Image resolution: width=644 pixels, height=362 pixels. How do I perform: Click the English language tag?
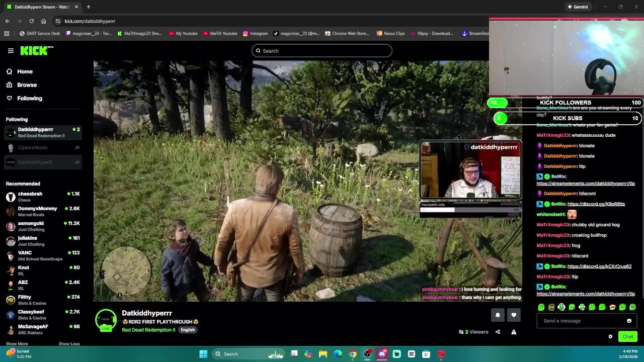click(188, 330)
